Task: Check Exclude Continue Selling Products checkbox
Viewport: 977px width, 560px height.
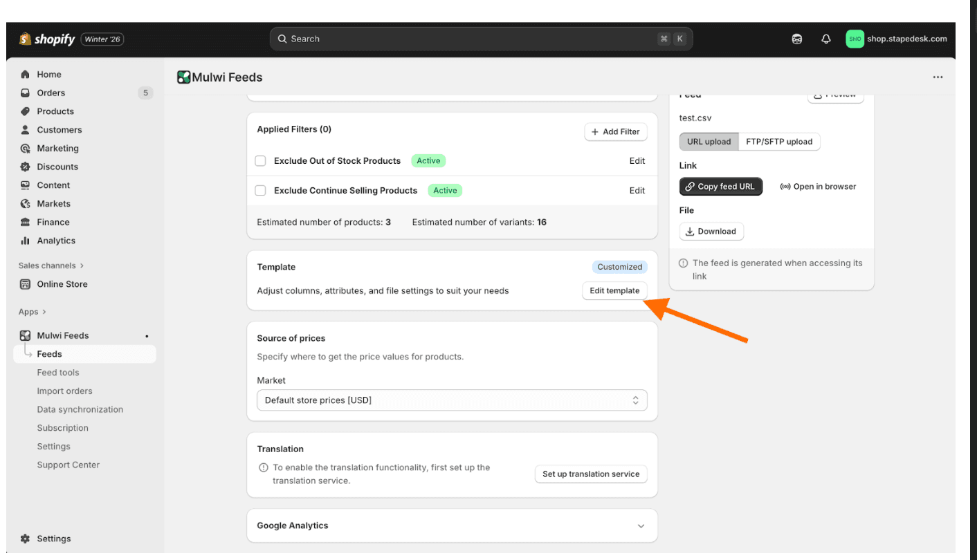Action: point(261,191)
